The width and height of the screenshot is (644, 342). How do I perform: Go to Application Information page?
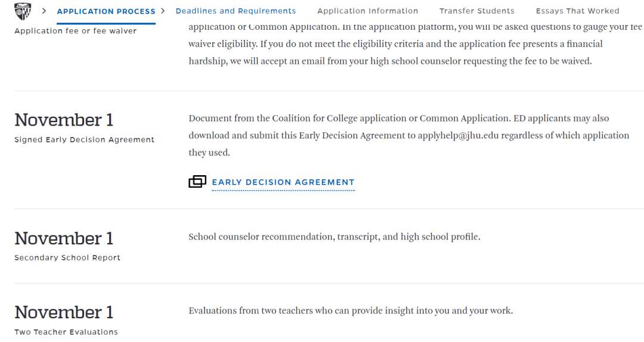[367, 11]
